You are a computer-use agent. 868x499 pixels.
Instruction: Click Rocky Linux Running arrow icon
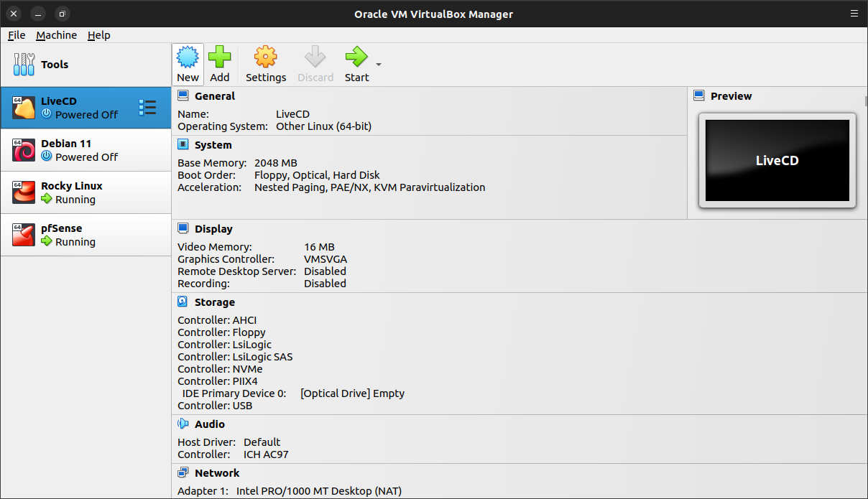pos(47,199)
